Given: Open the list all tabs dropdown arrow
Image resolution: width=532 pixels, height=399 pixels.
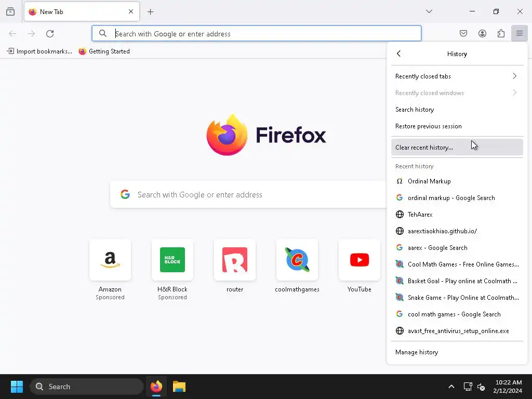Looking at the screenshot, I should pyautogui.click(x=429, y=11).
